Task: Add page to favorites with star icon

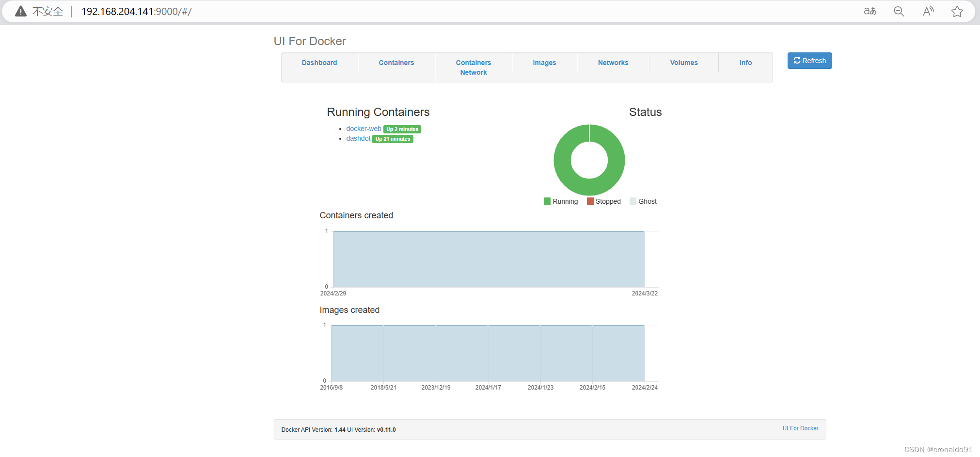Action: pos(957,11)
